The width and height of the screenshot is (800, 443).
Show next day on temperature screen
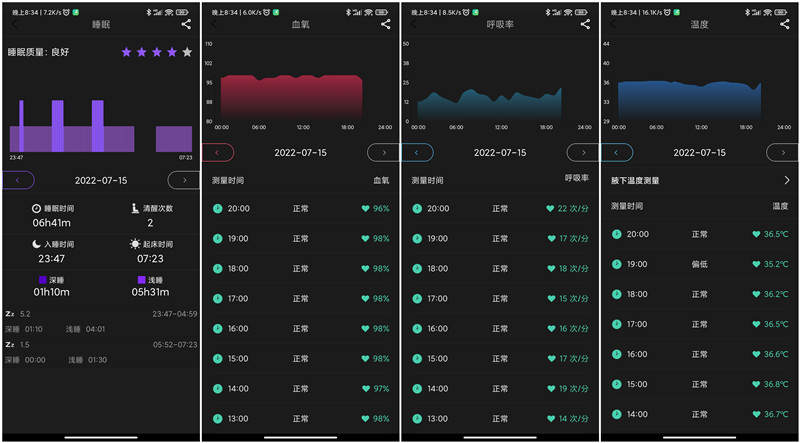click(x=782, y=152)
